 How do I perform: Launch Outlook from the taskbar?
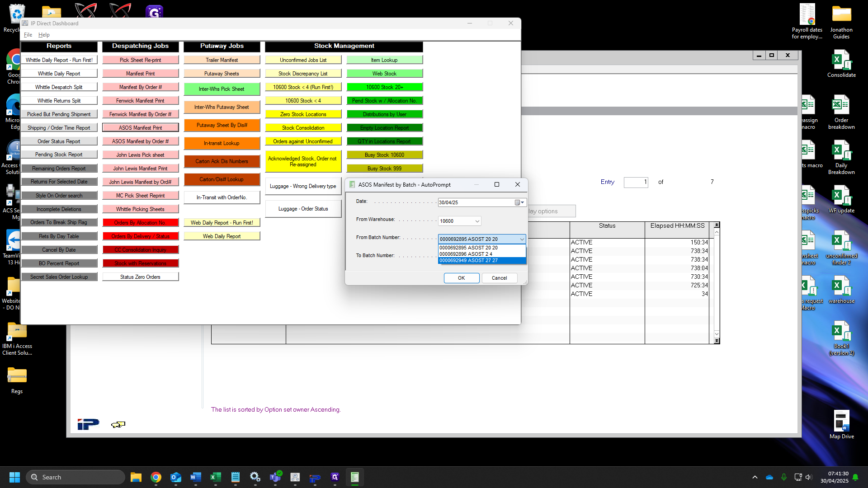click(x=176, y=477)
